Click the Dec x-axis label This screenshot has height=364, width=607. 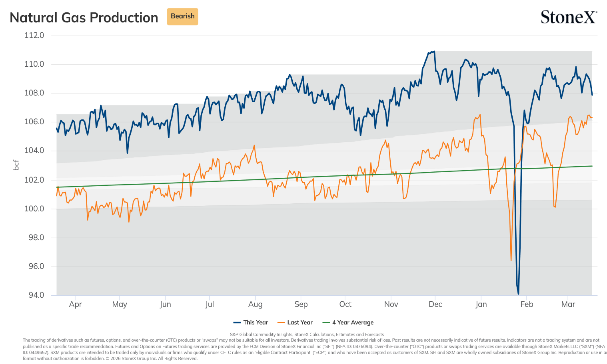[435, 304]
